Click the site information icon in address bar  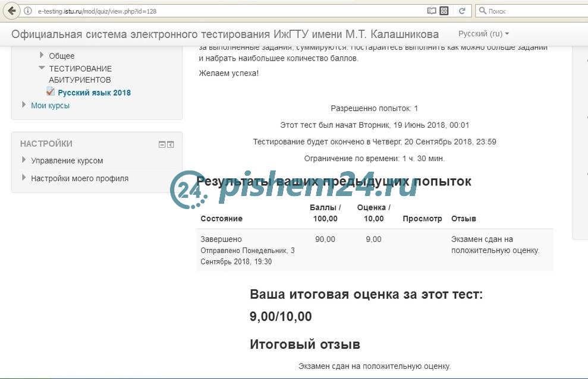[28, 11]
